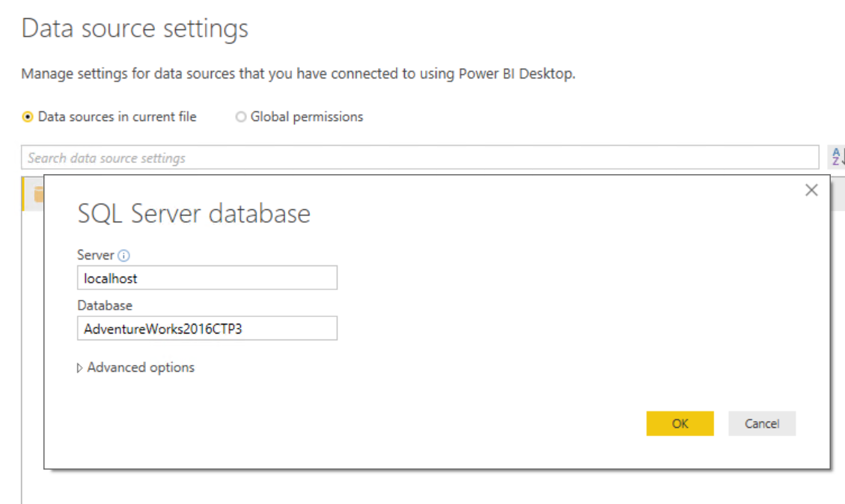845x504 pixels.
Task: Focus the Search data source settings box
Action: (x=419, y=158)
